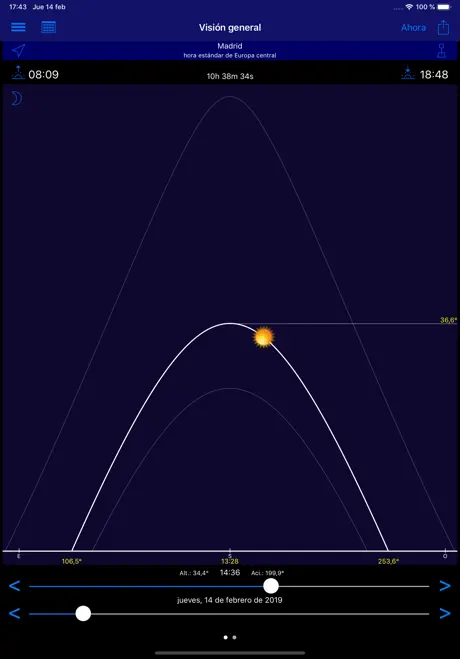Tap the 253,6° sunset azimuth label
Image resolution: width=460 pixels, height=659 pixels.
point(389,561)
